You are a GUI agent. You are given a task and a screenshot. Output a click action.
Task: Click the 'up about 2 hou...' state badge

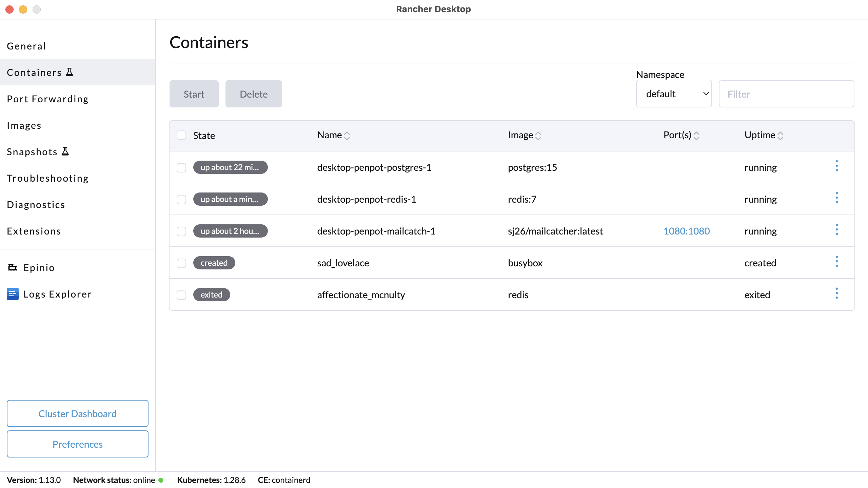tap(230, 231)
